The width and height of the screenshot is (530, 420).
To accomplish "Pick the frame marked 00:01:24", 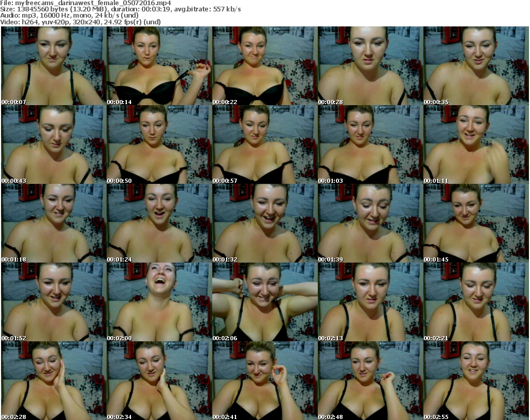I will point(159,224).
